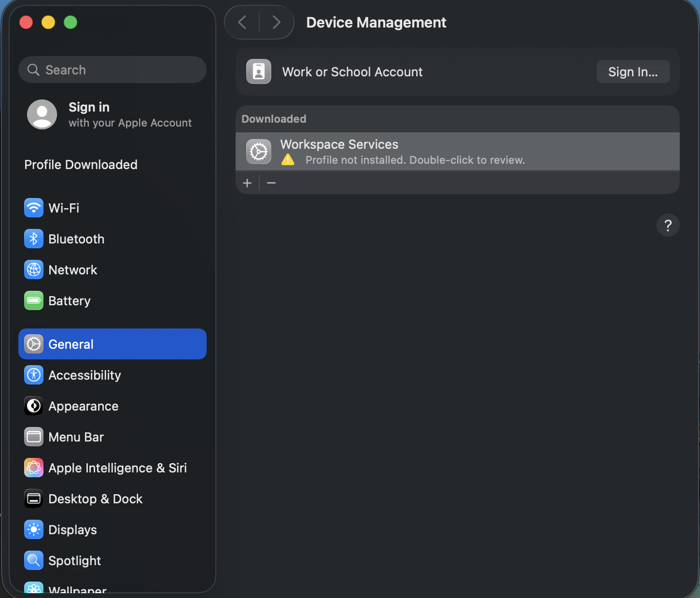Click the Workspace Services gear icon

click(x=258, y=151)
